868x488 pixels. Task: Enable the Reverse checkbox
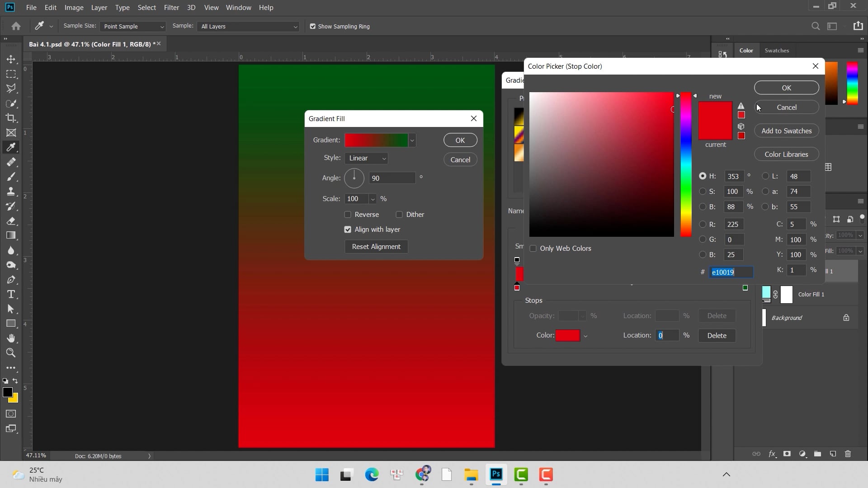348,215
